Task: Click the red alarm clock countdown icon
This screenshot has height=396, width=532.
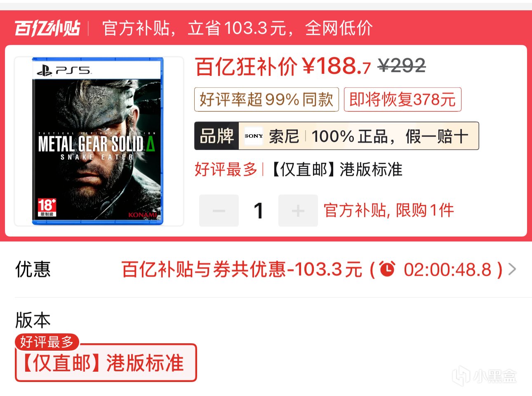Action: 387,269
